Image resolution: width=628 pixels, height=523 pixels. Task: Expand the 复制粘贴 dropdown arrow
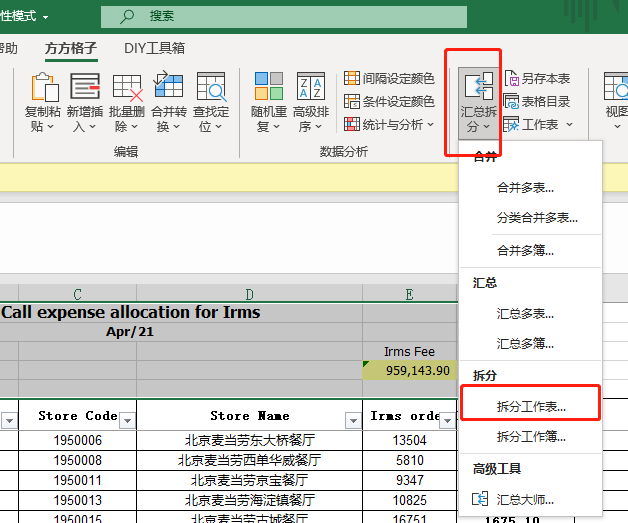pos(51,127)
